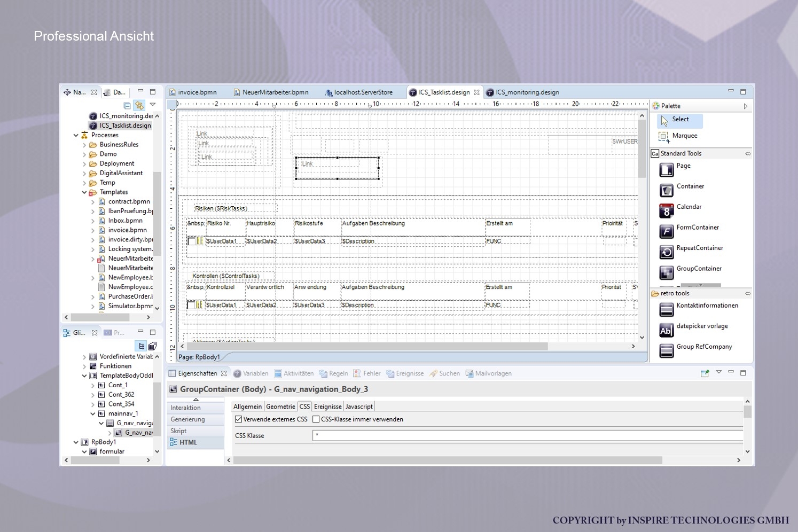Enable CSS-Klasse immer verwenden checkbox
The height and width of the screenshot is (532, 798).
tap(316, 419)
